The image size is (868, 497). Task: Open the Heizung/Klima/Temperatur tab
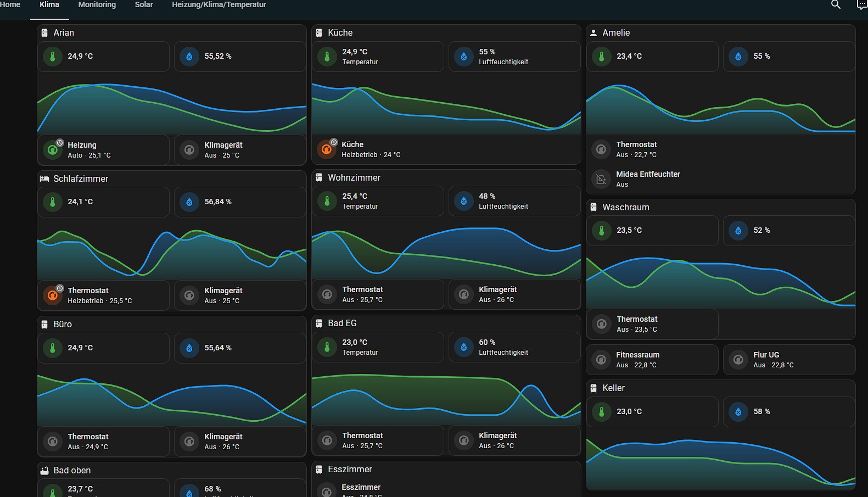point(219,5)
